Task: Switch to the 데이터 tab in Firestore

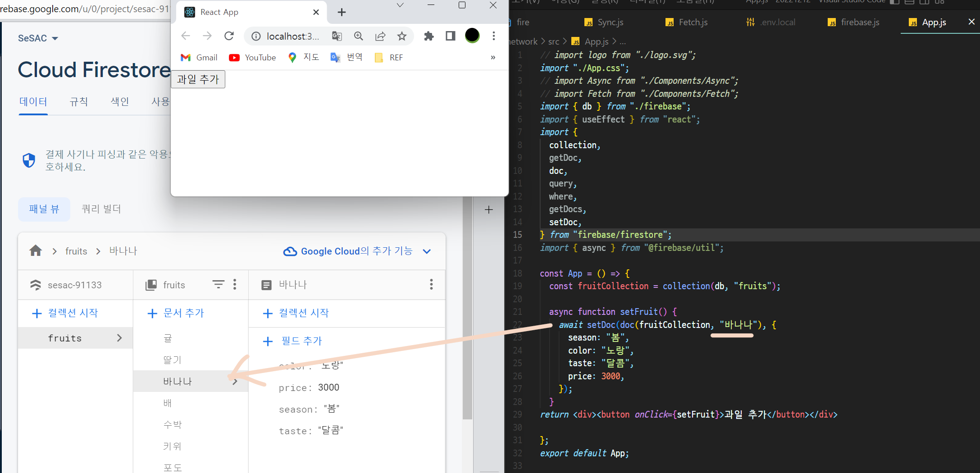Action: [33, 102]
